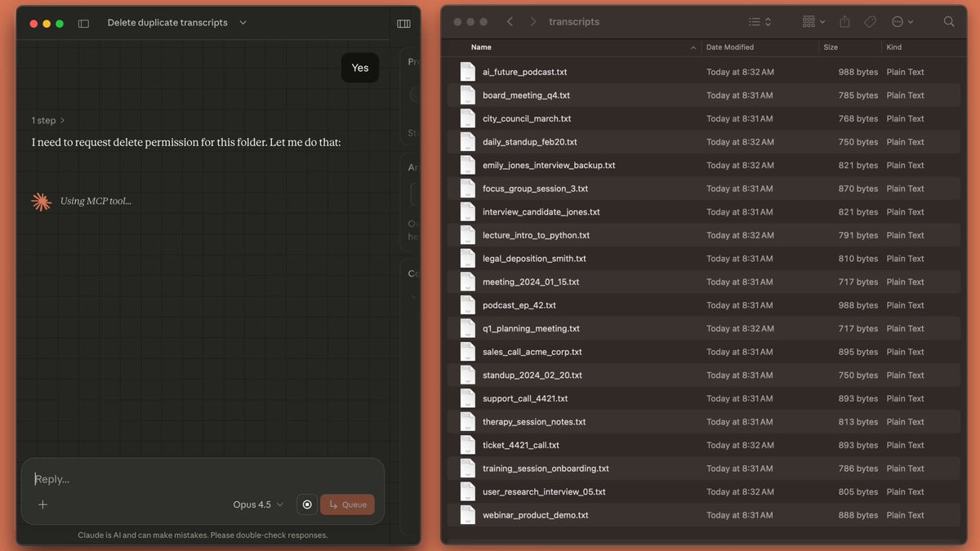Open the Delete duplicate transcripts title dropdown
980x551 pixels.
tap(243, 23)
